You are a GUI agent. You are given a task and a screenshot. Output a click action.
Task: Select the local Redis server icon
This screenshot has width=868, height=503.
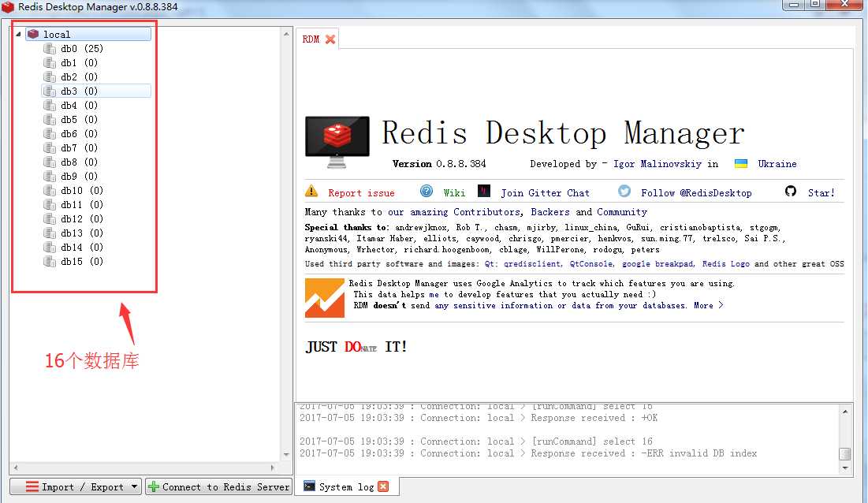[33, 35]
